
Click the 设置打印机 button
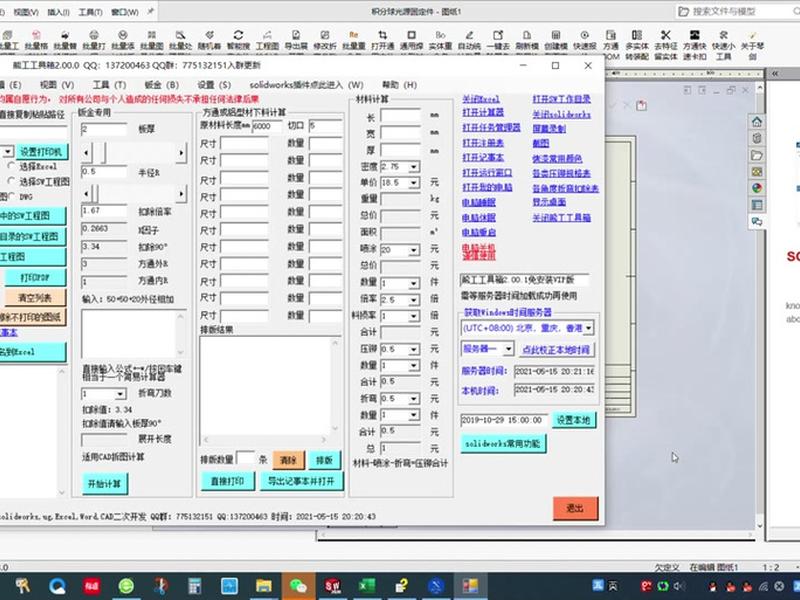click(41, 152)
